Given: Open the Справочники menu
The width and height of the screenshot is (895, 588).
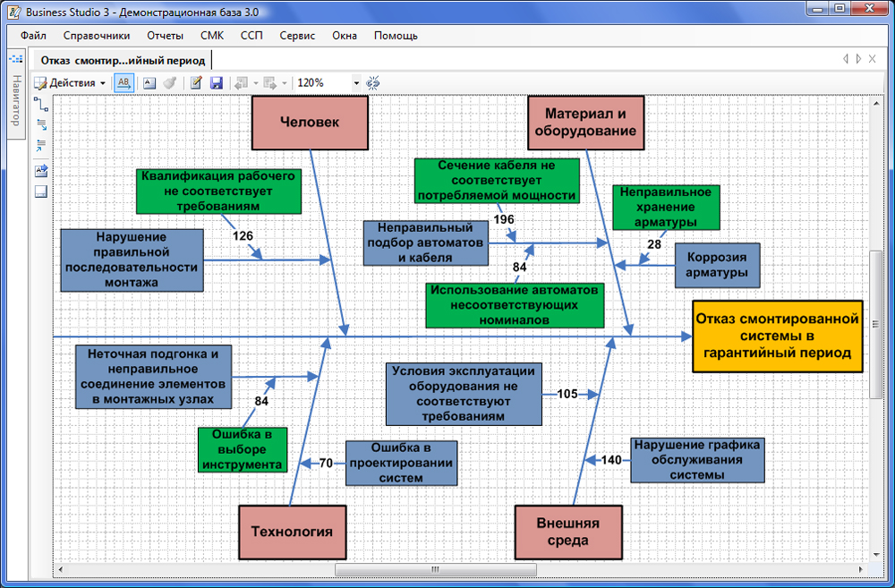Looking at the screenshot, I should (x=97, y=36).
